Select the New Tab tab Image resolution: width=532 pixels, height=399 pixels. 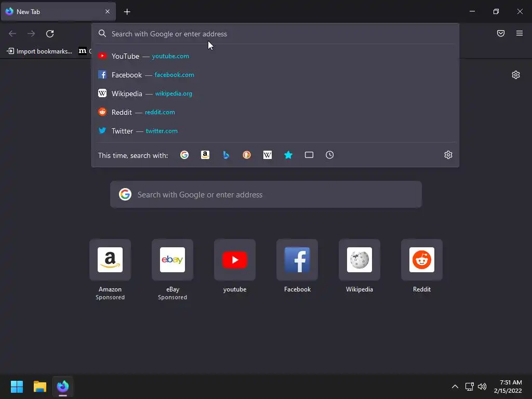tap(59, 11)
